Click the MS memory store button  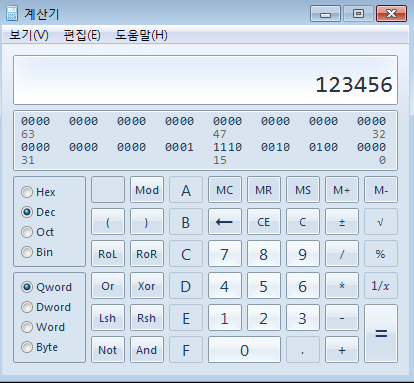(303, 190)
